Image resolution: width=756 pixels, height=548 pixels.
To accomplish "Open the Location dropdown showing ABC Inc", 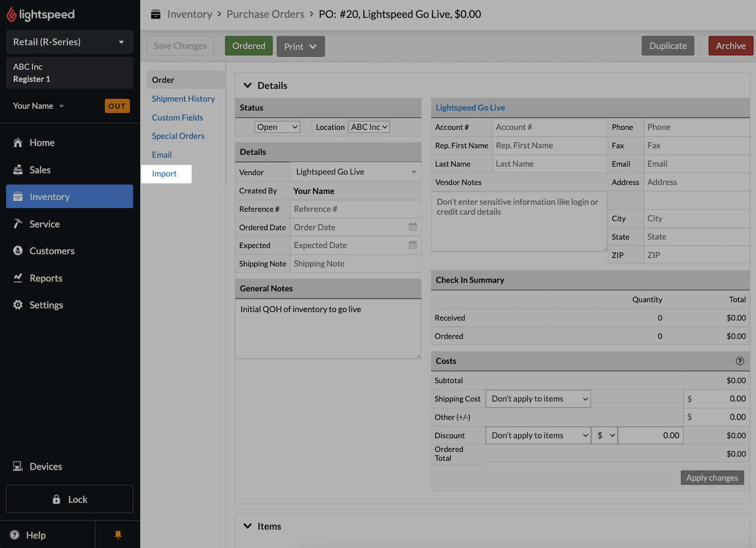I will pos(369,127).
